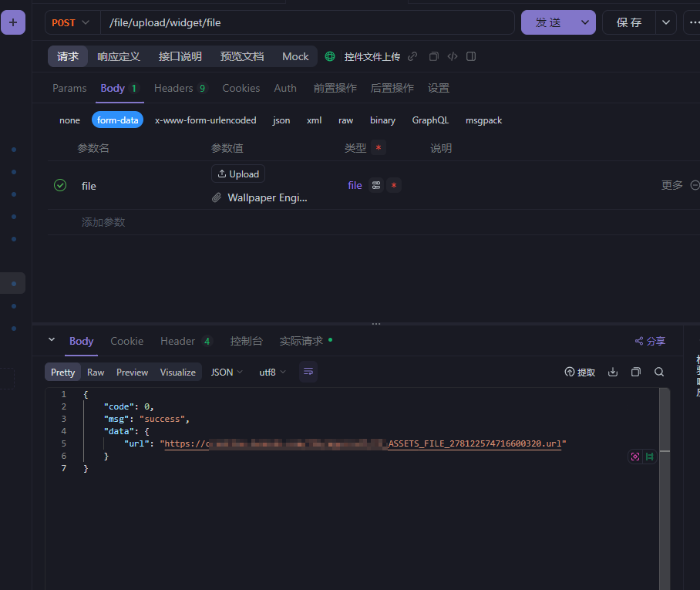
Task: Click the advanced settings icon beside file type
Action: pos(376,185)
